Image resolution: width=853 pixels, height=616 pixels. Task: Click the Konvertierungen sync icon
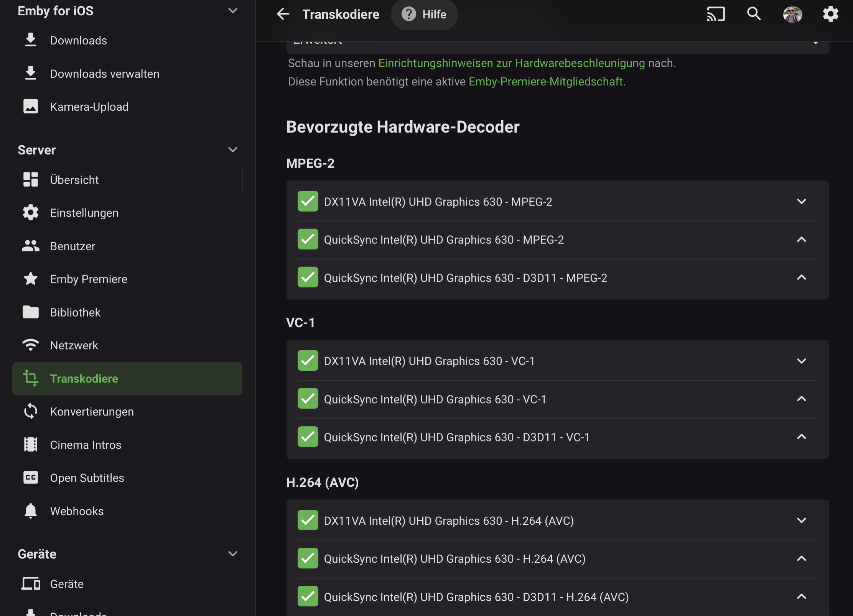pos(31,411)
